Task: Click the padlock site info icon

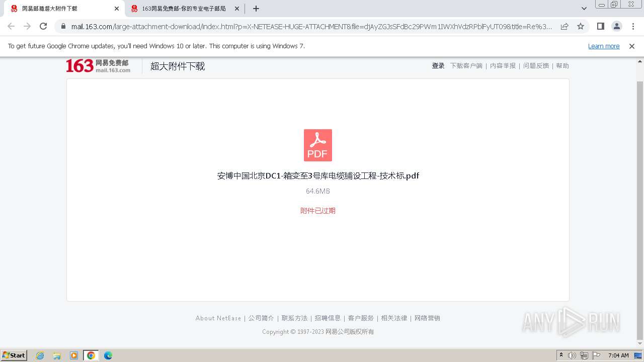Action: 63,27
